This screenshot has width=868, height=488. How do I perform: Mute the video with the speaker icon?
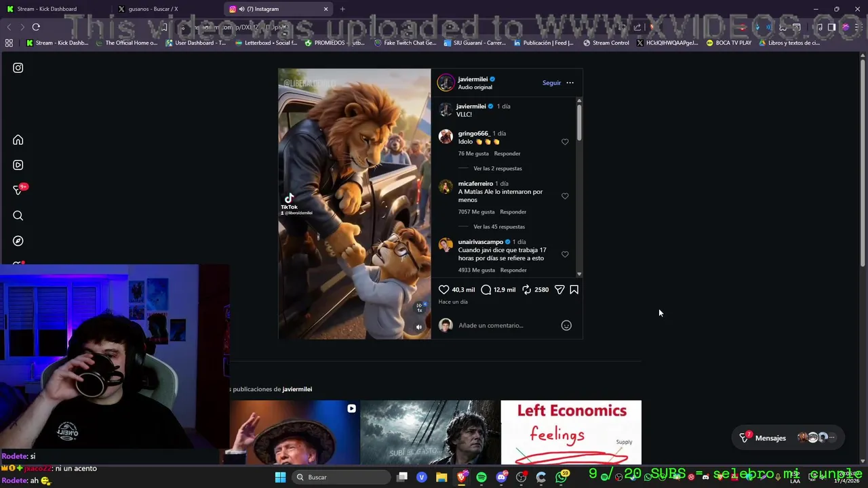pos(418,327)
